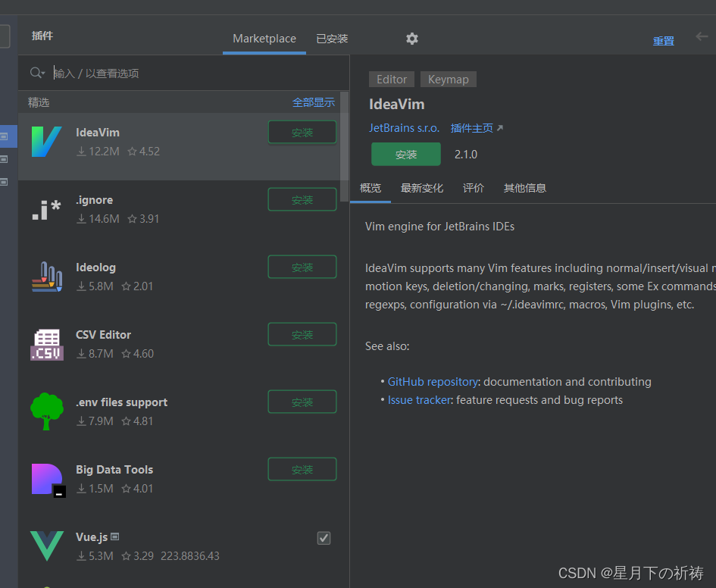Click the Keymap tag
This screenshot has width=716, height=588.
coord(448,80)
